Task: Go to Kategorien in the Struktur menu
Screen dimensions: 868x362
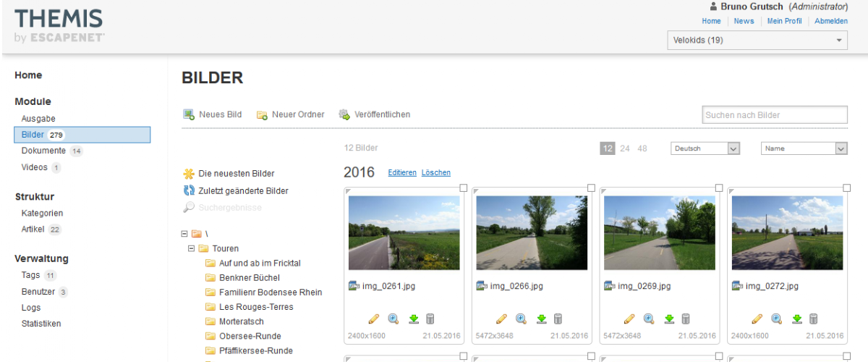Action: (42, 214)
